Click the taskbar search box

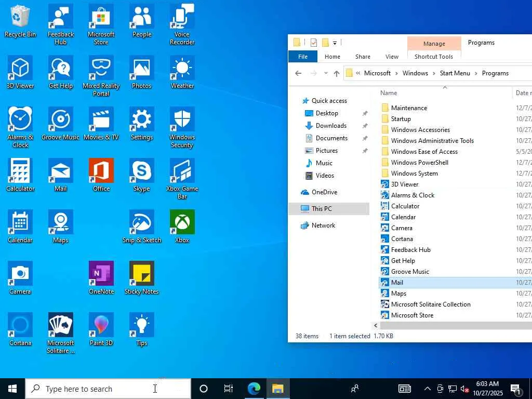(108, 389)
